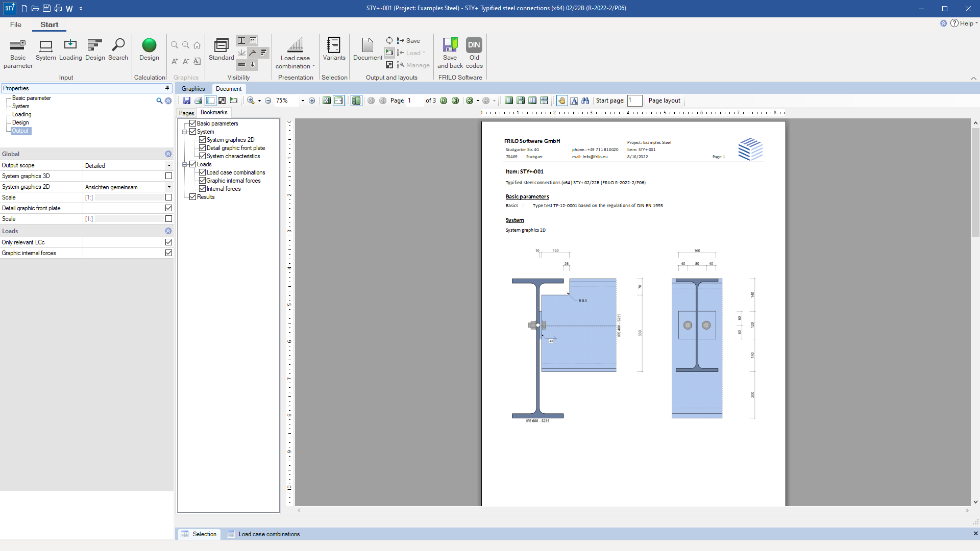Pin the Properties panel

click(167, 88)
